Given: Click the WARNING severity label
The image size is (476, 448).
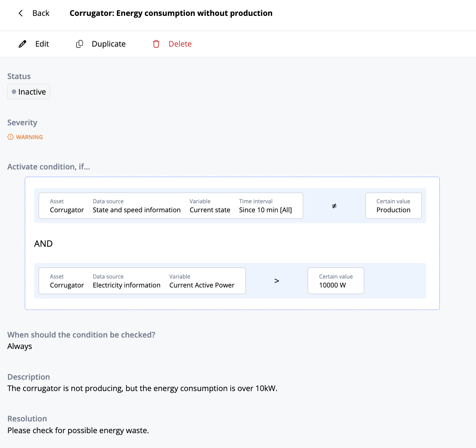Looking at the screenshot, I should click(29, 137).
